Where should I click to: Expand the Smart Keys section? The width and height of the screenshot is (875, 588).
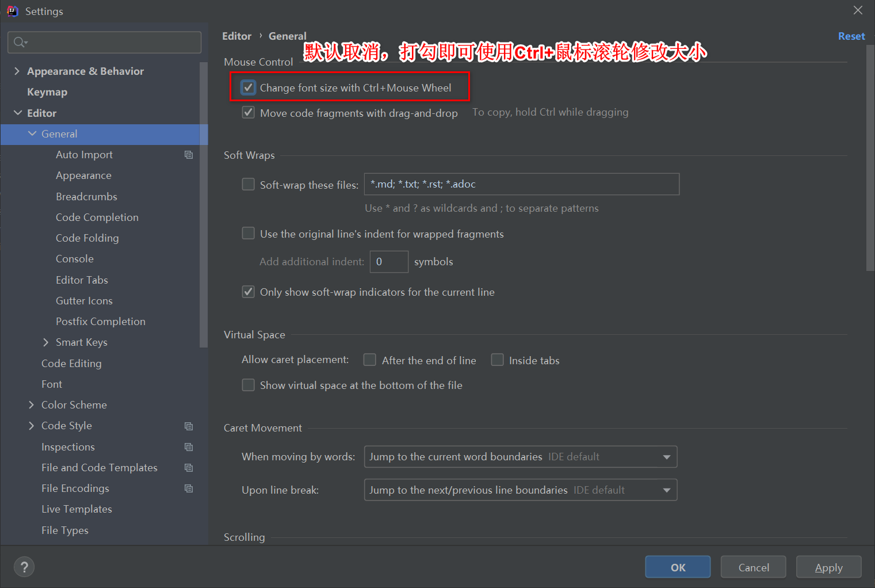(46, 342)
